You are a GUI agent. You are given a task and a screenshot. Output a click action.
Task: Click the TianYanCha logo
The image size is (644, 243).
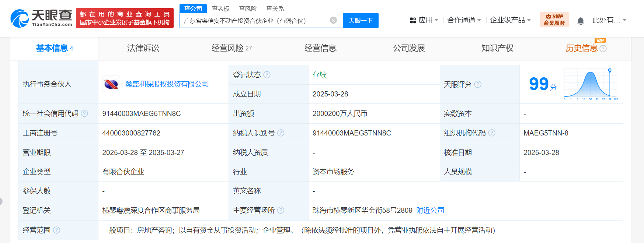(41, 18)
